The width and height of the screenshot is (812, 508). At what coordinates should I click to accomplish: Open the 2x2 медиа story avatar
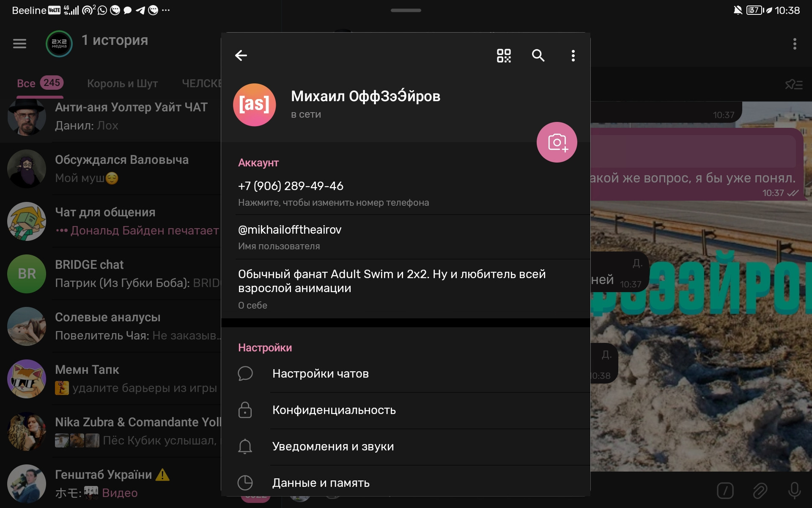pos(59,44)
